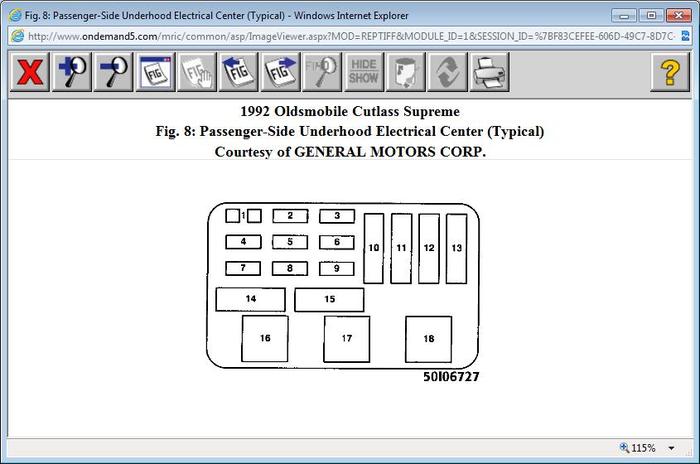Image resolution: width=700 pixels, height=464 pixels.
Task: Click the greyed FIND magnifier icon
Action: point(322,72)
